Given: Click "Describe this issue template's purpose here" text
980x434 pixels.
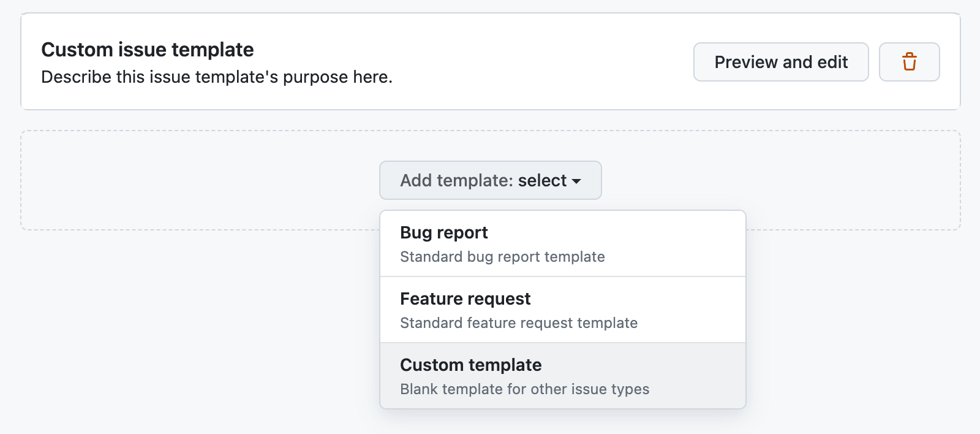Looking at the screenshot, I should point(216,77).
